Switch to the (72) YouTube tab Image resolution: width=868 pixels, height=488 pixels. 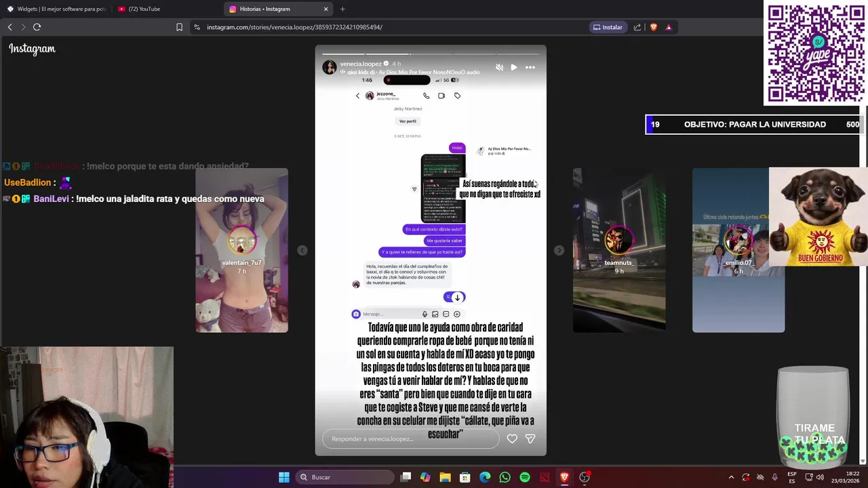click(x=166, y=9)
